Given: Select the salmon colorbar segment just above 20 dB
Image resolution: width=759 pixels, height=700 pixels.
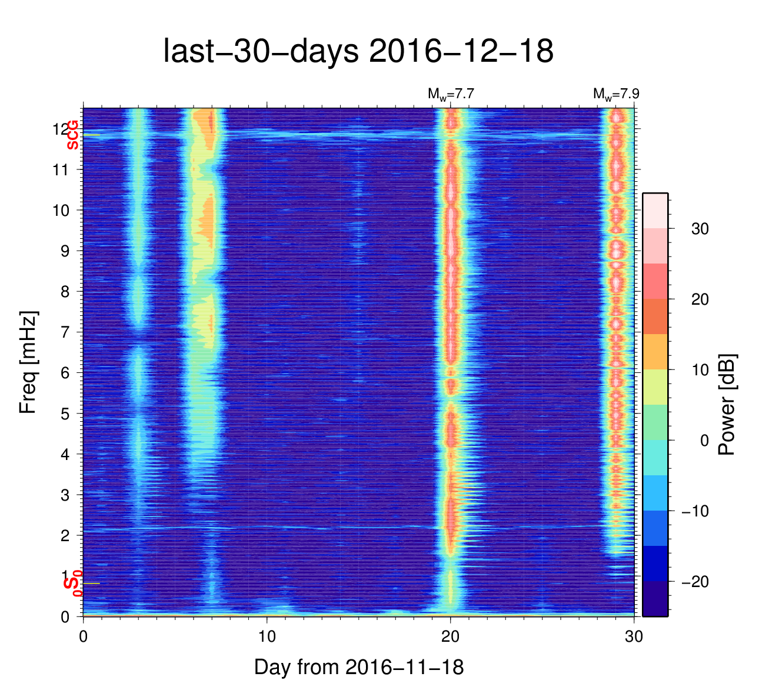Looking at the screenshot, I should click(655, 281).
